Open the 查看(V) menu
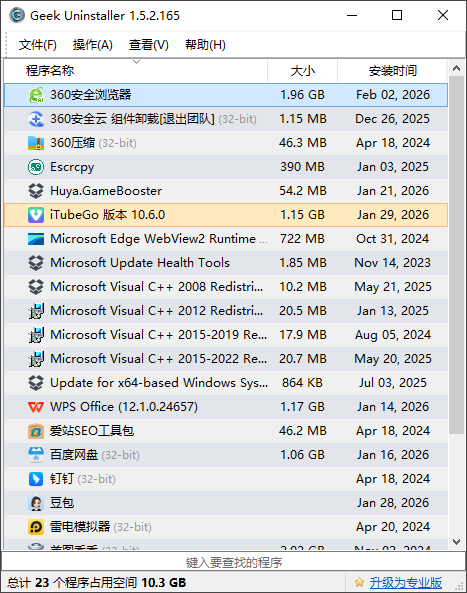This screenshot has height=593, width=467. [x=149, y=45]
